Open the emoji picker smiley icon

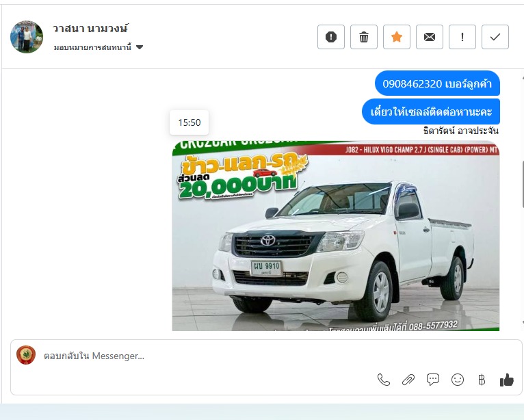click(458, 380)
